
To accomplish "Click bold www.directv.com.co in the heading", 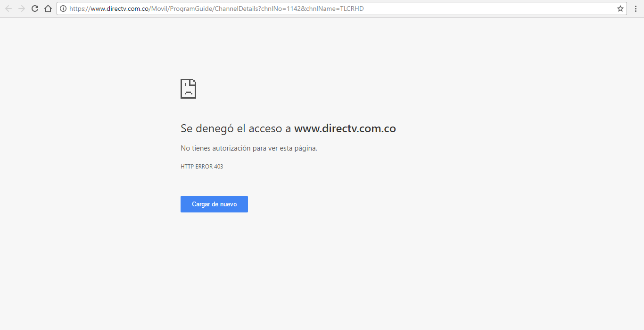I will click(x=345, y=128).
